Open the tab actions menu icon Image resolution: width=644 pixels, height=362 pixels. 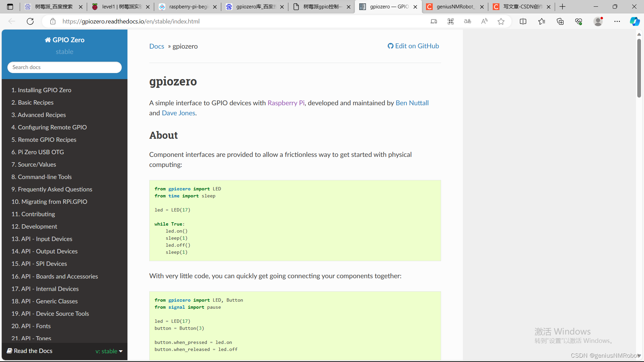(10, 7)
